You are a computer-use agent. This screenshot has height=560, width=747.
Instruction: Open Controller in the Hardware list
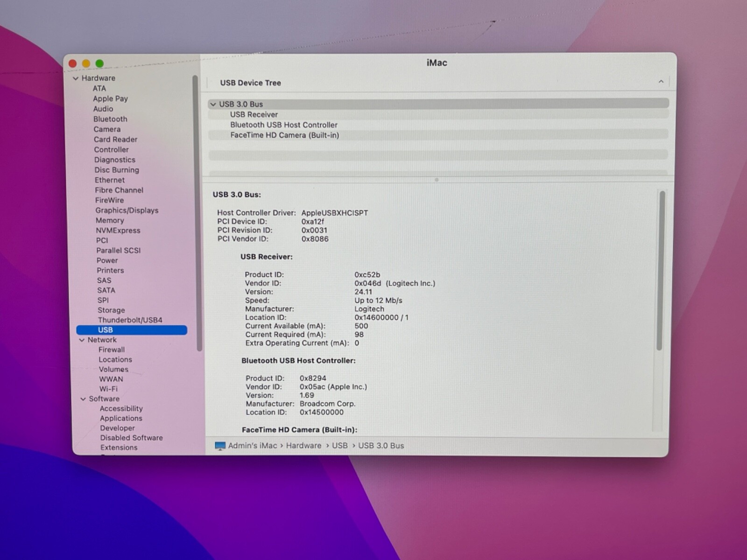tap(111, 150)
